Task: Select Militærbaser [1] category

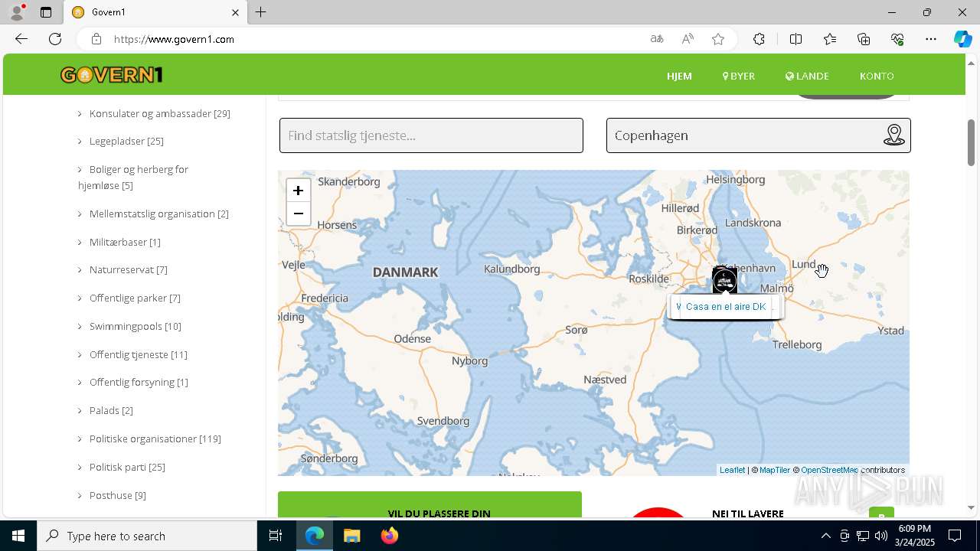Action: tap(125, 242)
